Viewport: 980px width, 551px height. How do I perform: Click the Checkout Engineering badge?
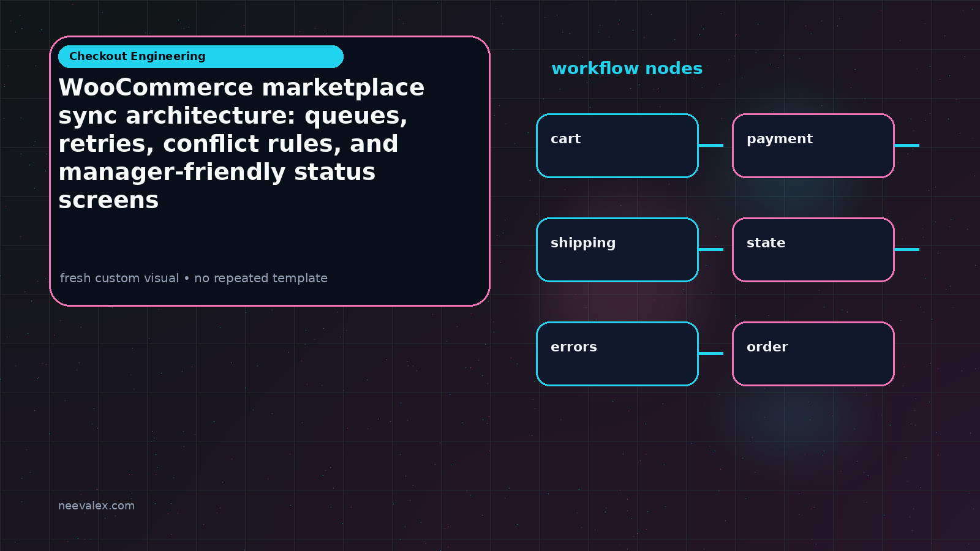click(x=201, y=56)
